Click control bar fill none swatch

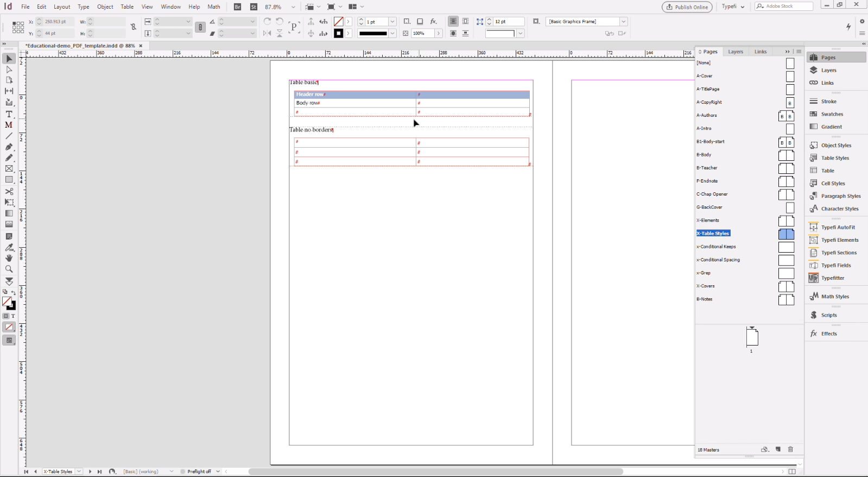click(338, 22)
